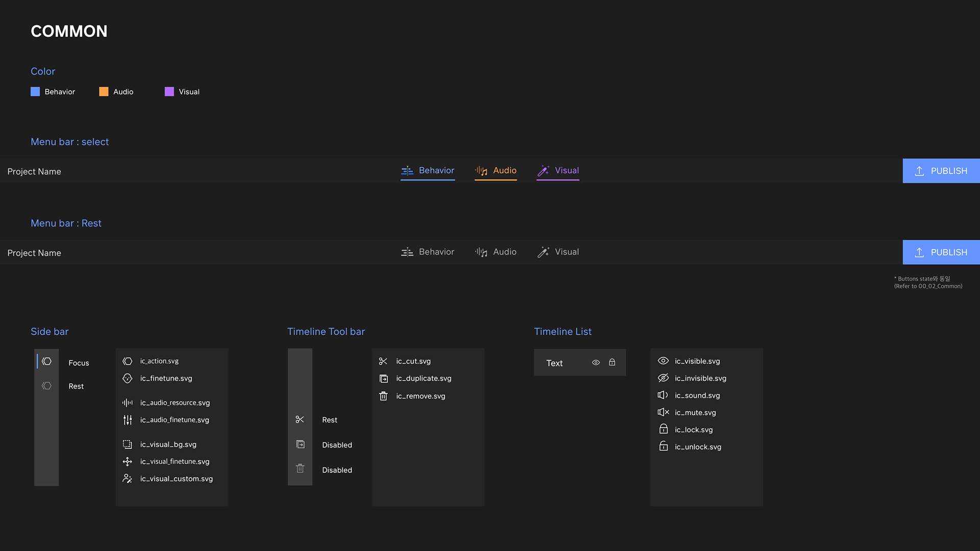
Task: Click the icon beside ic_finetune.svg
Action: point(127,378)
